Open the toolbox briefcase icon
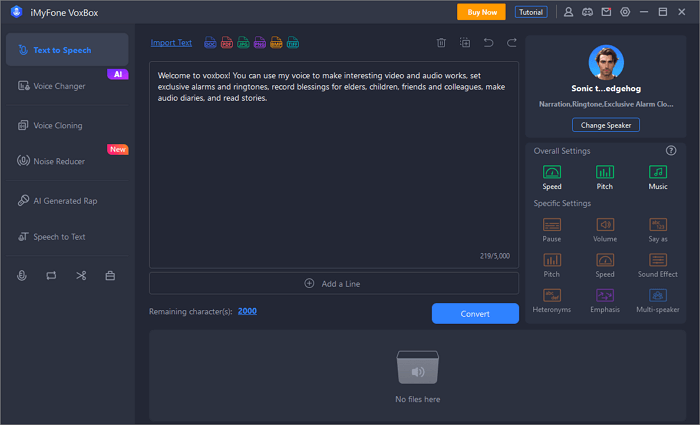The height and width of the screenshot is (425, 700). [x=111, y=275]
